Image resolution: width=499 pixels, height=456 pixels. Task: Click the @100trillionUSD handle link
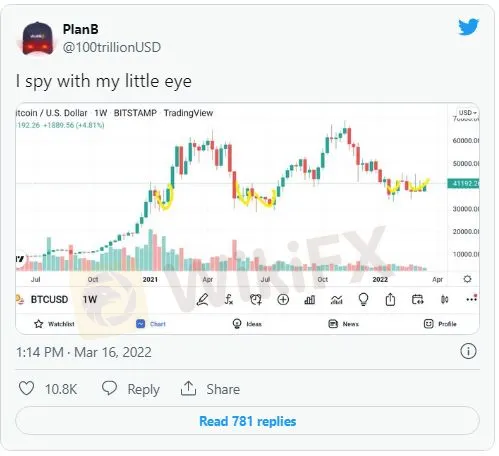pyautogui.click(x=112, y=47)
